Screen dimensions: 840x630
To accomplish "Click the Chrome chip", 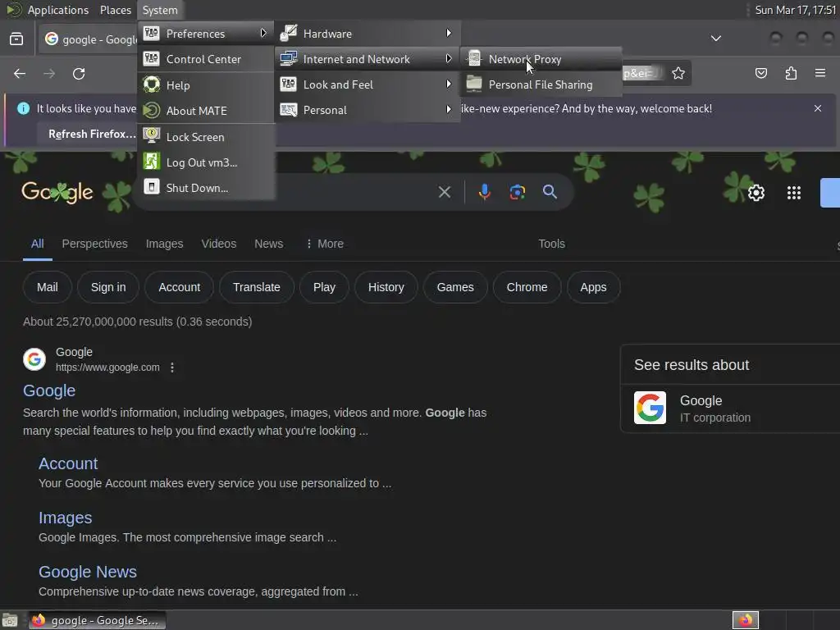I will coord(527,287).
